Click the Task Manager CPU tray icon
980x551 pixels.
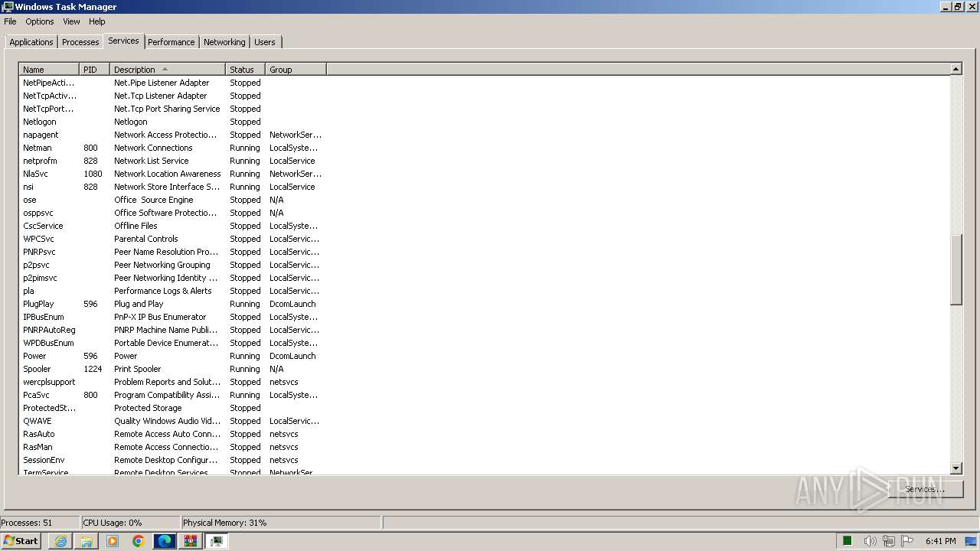pos(848,541)
